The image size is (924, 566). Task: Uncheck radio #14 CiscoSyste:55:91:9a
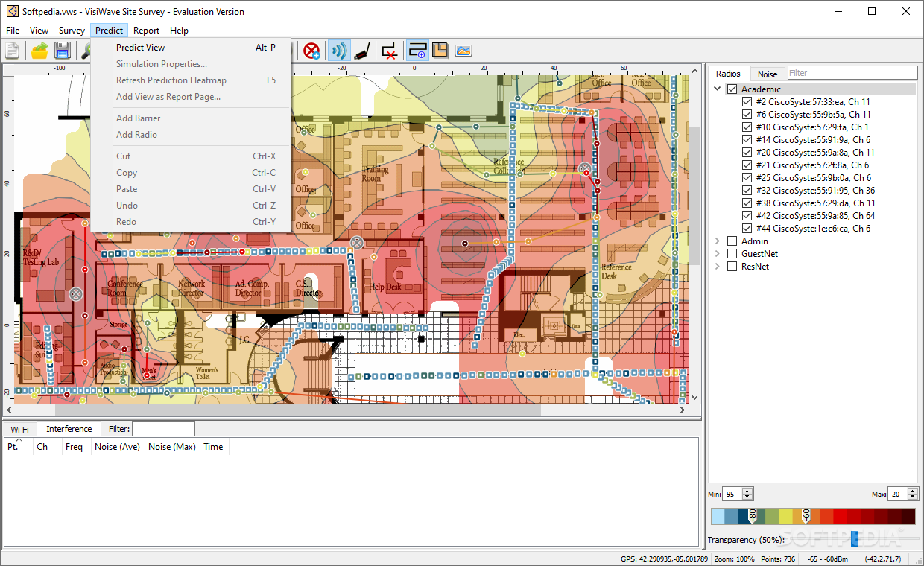click(x=747, y=140)
